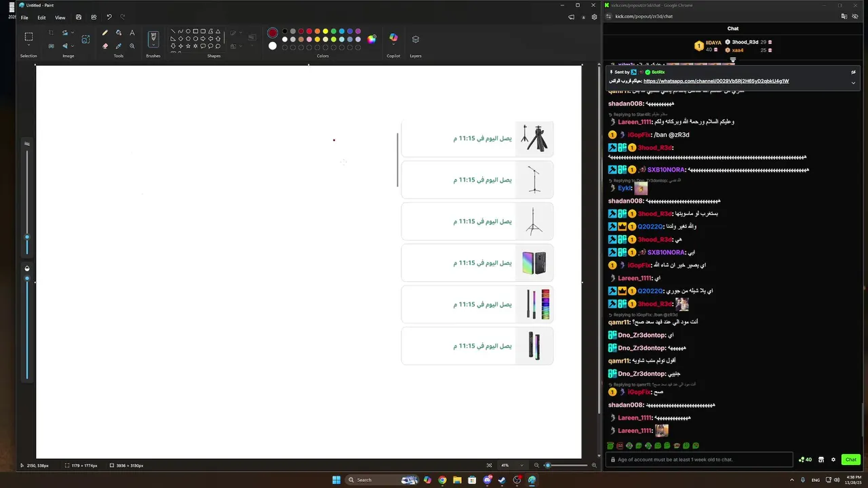
Task: Open the WhatsApp channel link
Action: pos(716,81)
